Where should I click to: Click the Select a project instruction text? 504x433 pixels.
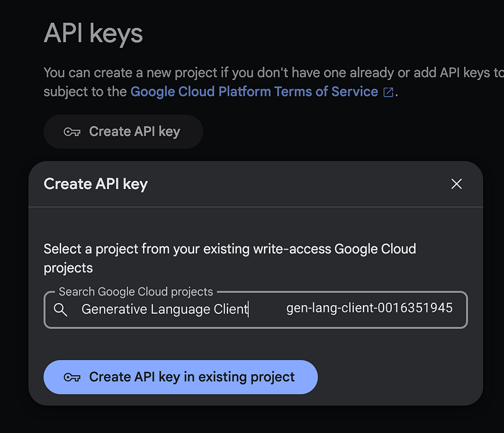[230, 258]
